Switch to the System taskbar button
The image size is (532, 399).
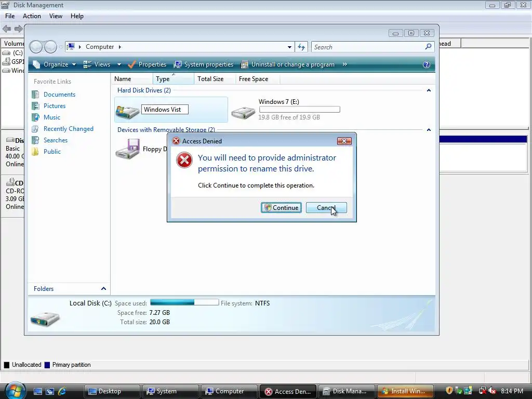pyautogui.click(x=170, y=391)
